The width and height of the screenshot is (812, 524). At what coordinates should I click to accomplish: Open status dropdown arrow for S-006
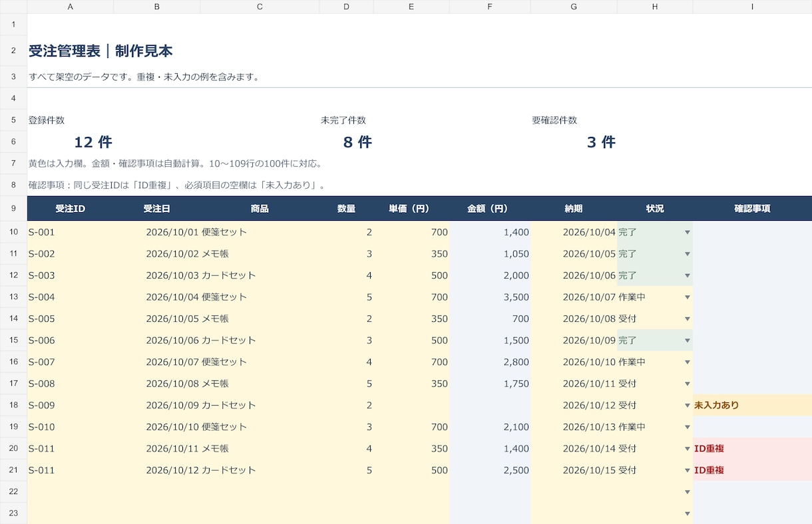tap(688, 340)
